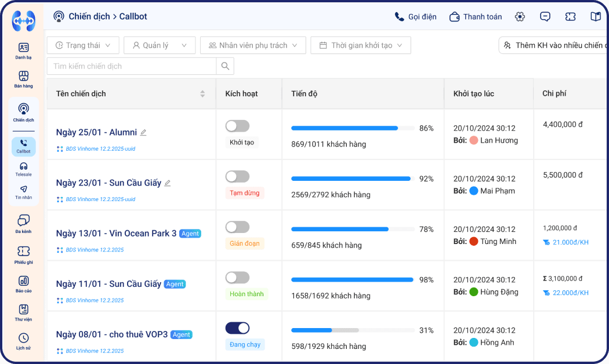Go to Lịch sử history in sidebar
This screenshot has width=609, height=364.
click(23, 341)
